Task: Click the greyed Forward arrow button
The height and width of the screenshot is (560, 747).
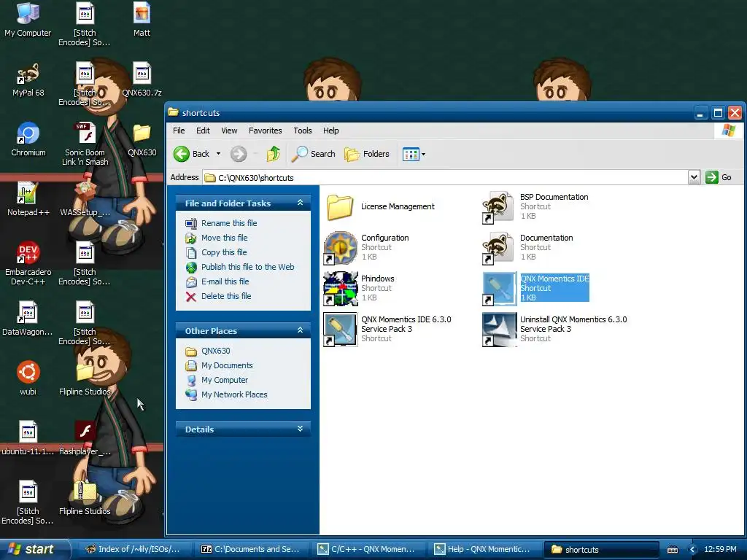Action: (239, 154)
